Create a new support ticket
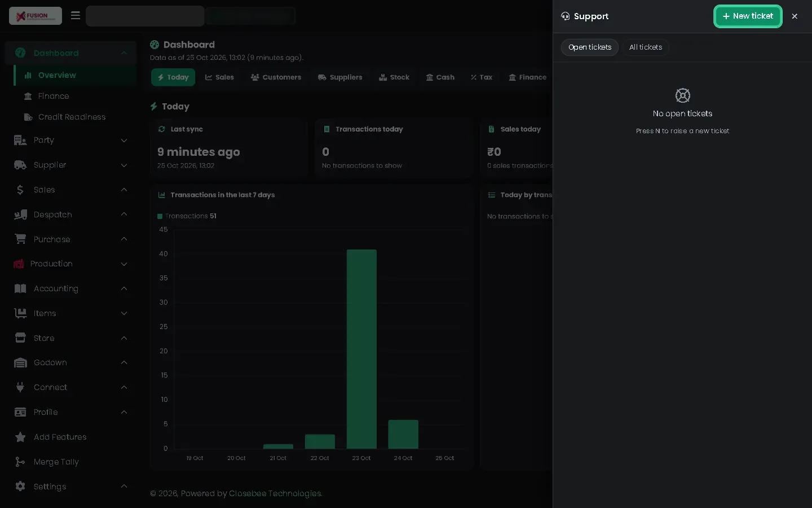This screenshot has width=812, height=508. (748, 16)
